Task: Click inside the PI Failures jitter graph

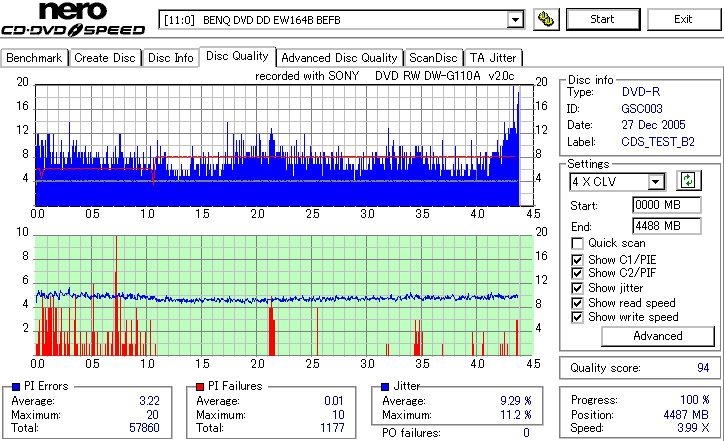Action: click(x=284, y=296)
